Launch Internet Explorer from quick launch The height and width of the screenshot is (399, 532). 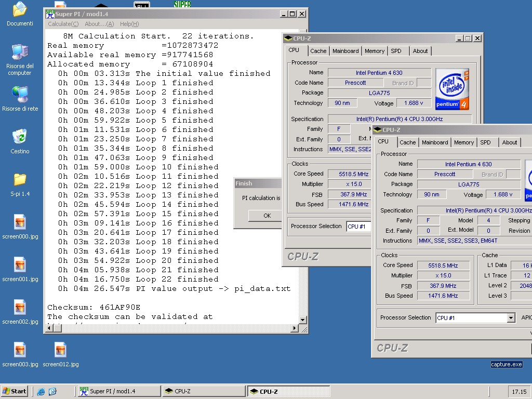tap(41, 392)
